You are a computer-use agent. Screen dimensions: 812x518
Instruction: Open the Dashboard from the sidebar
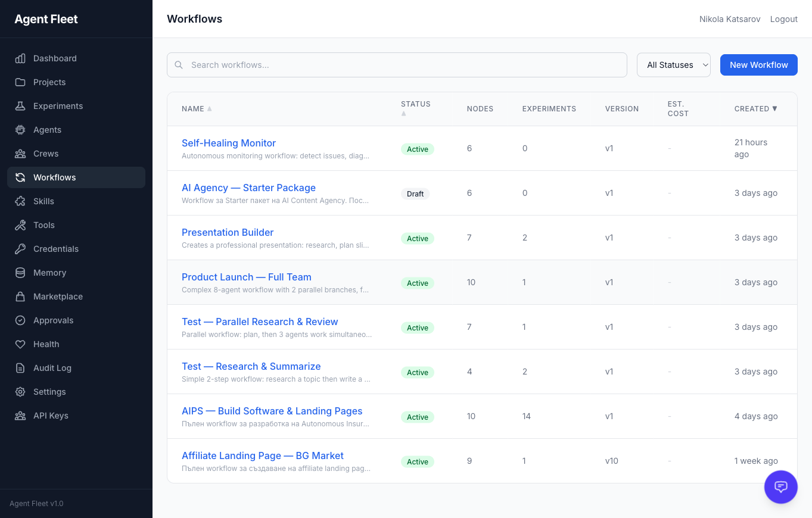(x=55, y=58)
